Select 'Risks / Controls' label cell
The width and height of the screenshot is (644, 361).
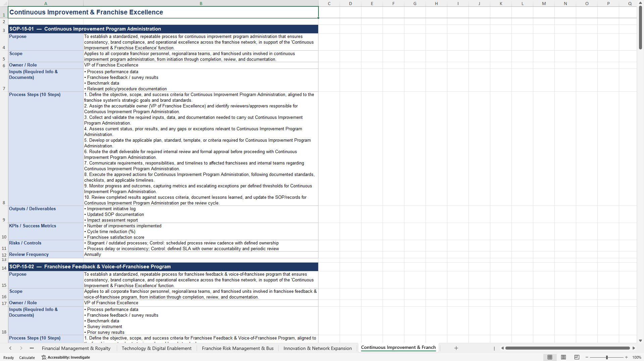click(46, 245)
